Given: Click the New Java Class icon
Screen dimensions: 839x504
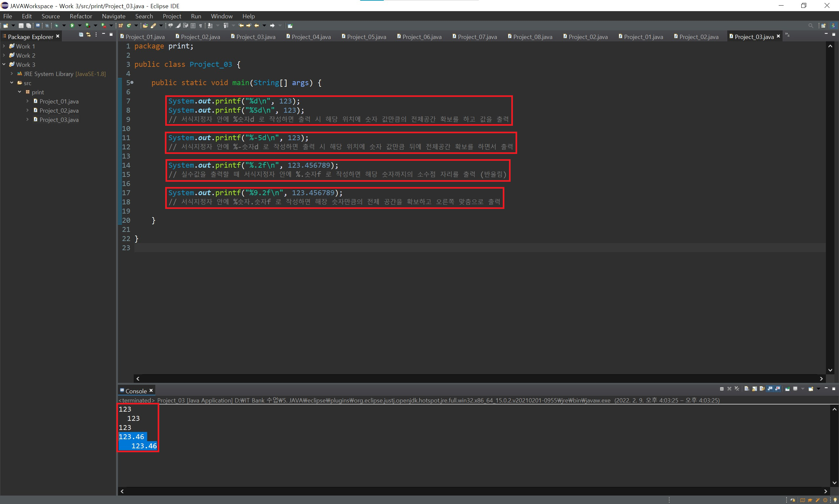Looking at the screenshot, I should [129, 26].
